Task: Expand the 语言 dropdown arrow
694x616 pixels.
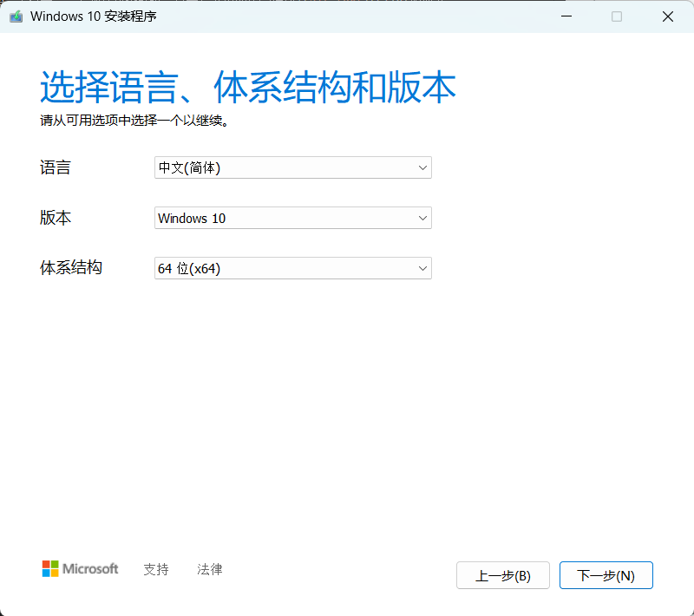Action: 422,167
